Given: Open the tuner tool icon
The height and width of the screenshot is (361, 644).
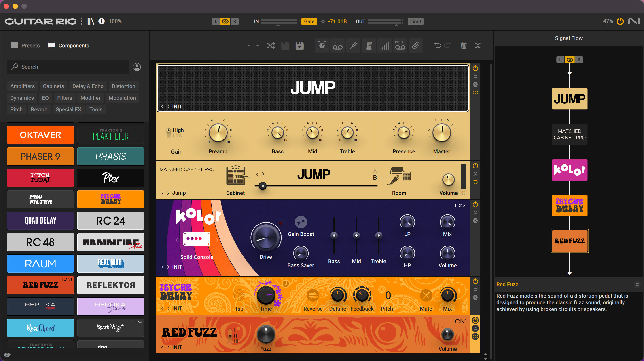Looking at the screenshot, I should 353,46.
